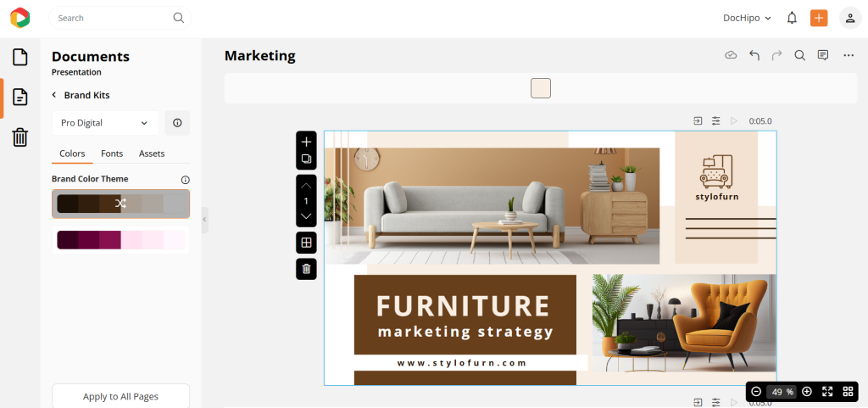This screenshot has height=408, width=868.
Task: Expand the DocHipo account dropdown
Action: pos(747,18)
